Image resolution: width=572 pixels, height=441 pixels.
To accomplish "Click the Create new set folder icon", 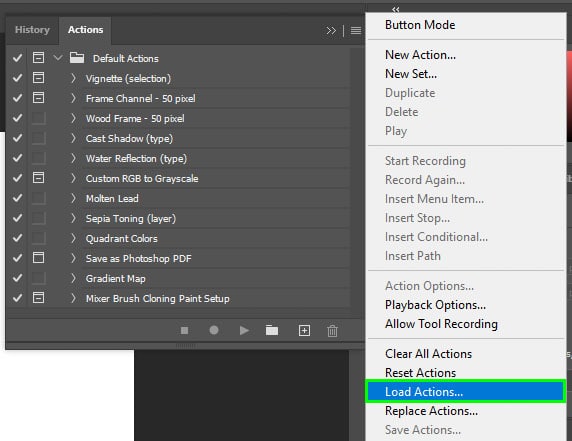I will [272, 330].
